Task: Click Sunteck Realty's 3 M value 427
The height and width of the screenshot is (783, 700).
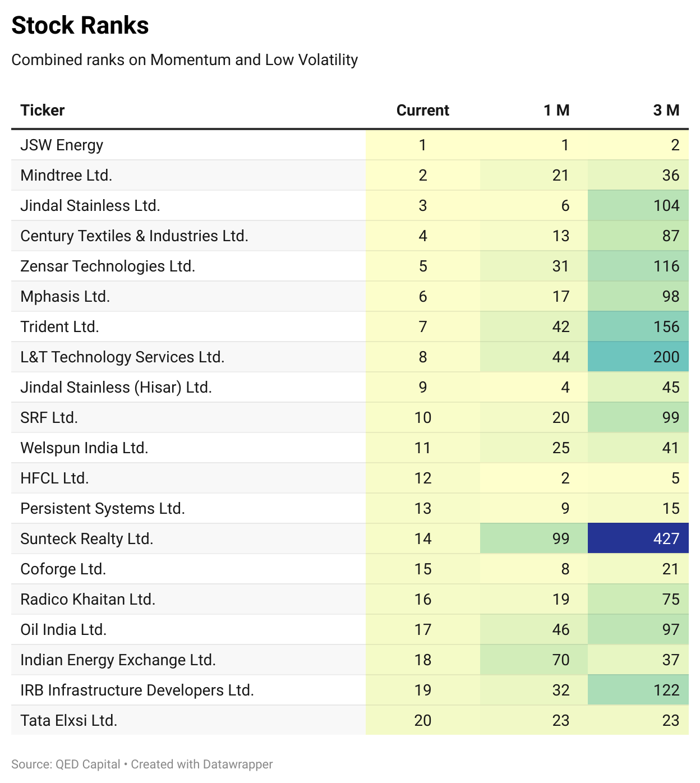Action: tap(666, 538)
